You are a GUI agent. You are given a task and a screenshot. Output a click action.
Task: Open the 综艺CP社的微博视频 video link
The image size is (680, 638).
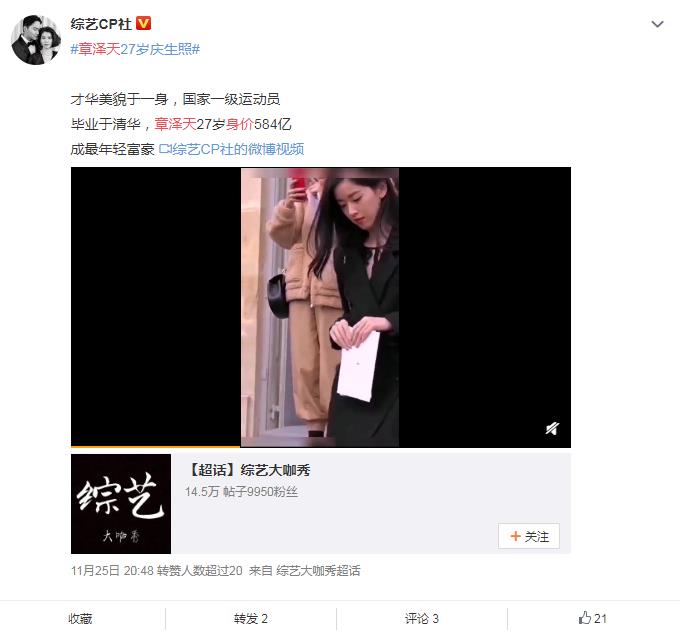(238, 150)
